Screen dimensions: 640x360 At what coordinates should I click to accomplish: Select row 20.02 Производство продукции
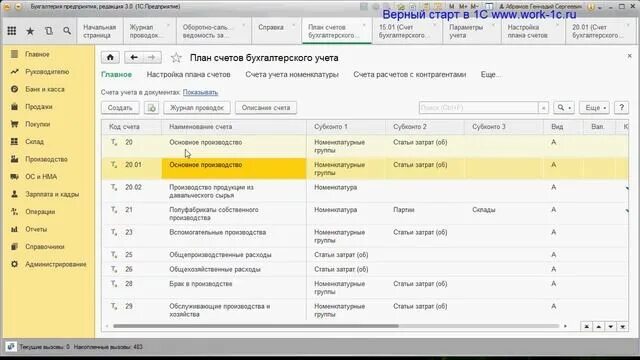(x=365, y=191)
